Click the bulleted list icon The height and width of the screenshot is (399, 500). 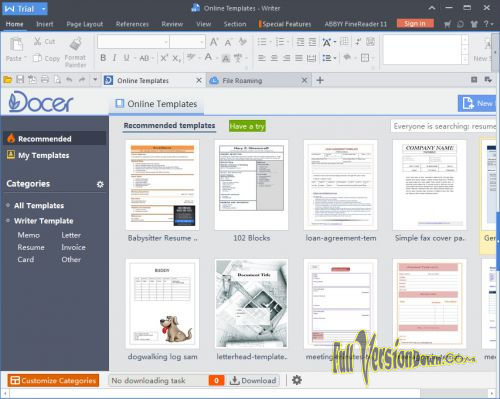[x=262, y=42]
